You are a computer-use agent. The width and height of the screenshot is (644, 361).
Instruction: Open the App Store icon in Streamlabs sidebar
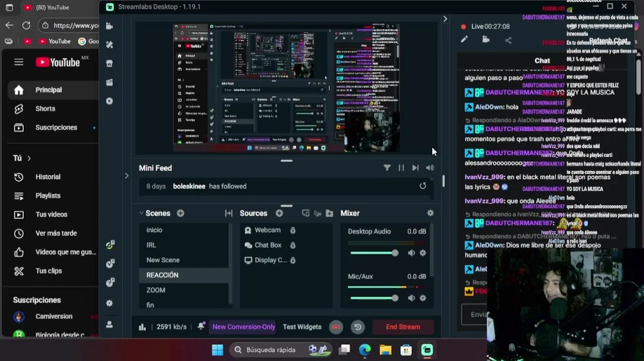(x=109, y=64)
